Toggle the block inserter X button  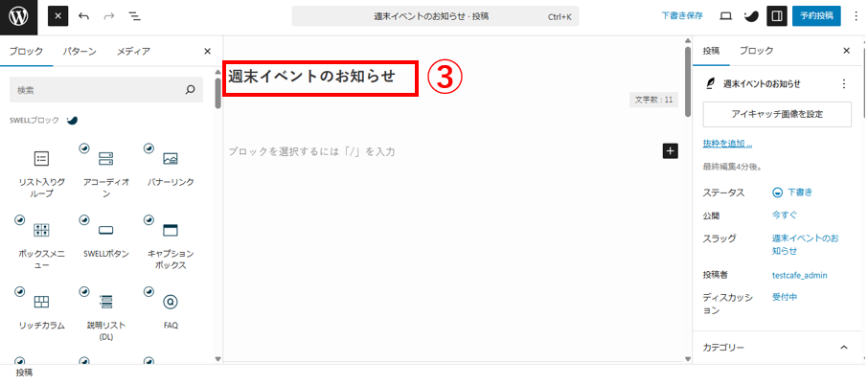[58, 16]
